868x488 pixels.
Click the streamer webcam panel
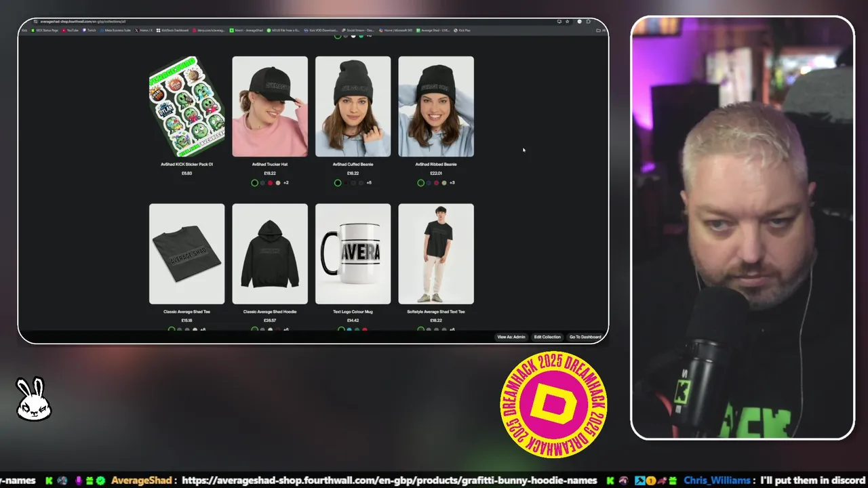click(743, 228)
